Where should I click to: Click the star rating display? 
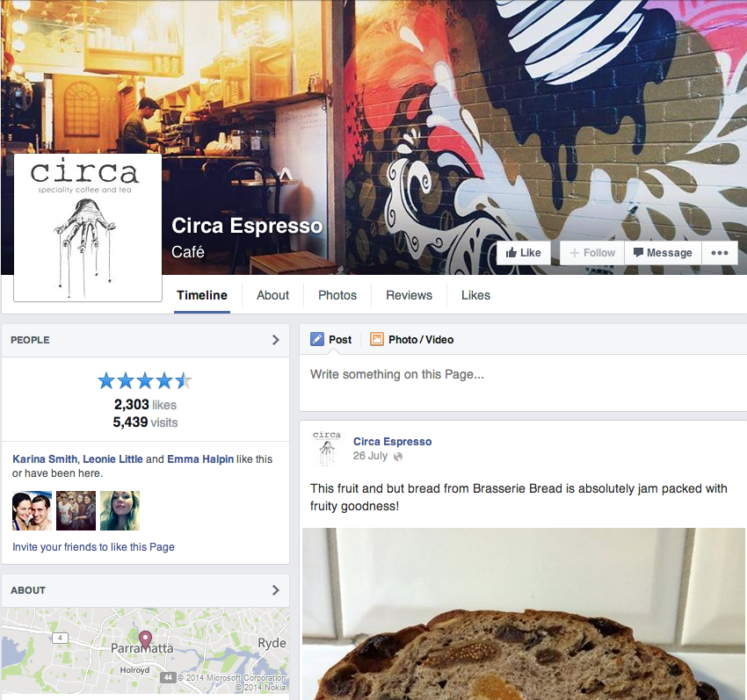145,381
